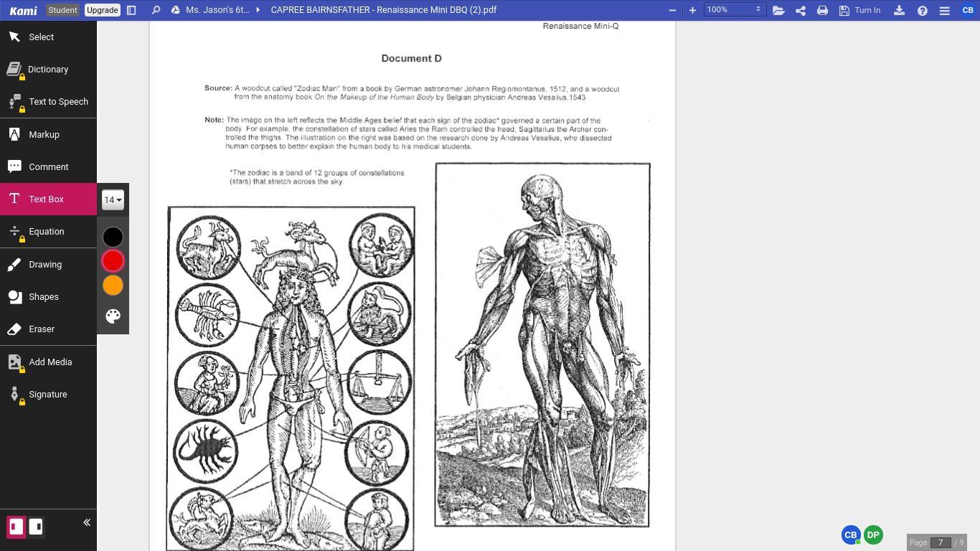Zoom out with the minus icon

coord(672,10)
